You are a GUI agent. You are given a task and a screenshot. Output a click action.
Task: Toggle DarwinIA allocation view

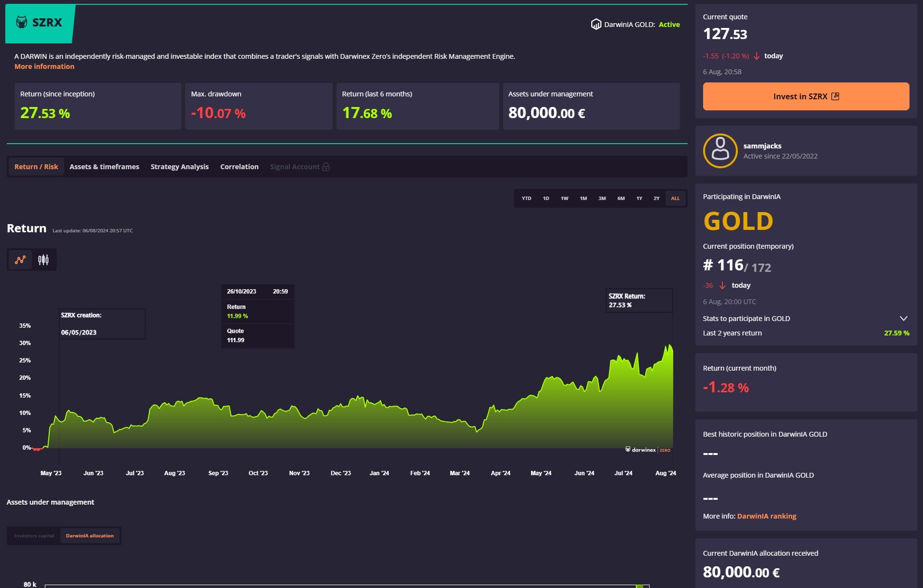(x=90, y=535)
